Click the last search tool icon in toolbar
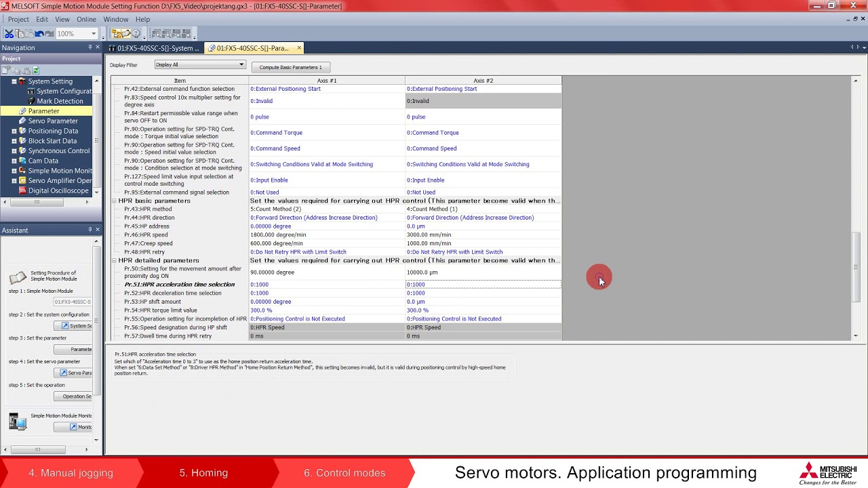Screen dimensions: 868x488 pyautogui.click(x=186, y=33)
